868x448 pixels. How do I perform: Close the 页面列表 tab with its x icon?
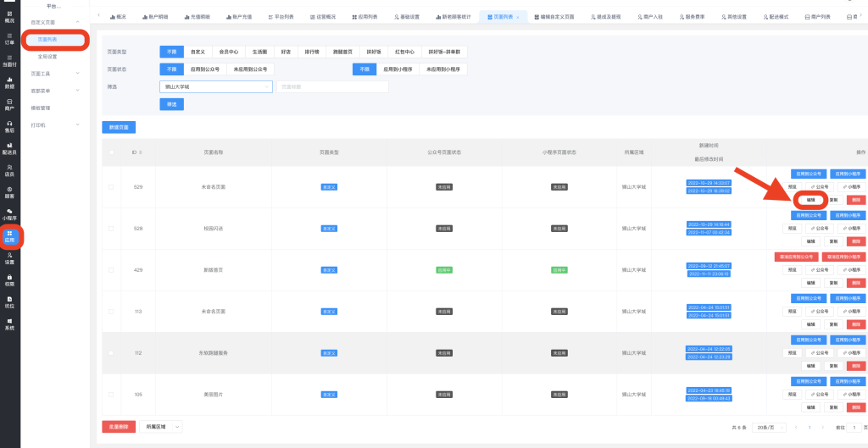tap(518, 17)
